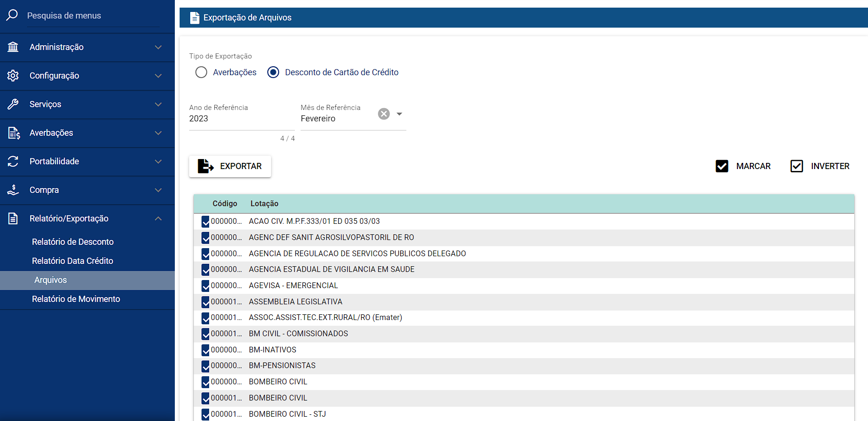The image size is (868, 421).
Task: Uncheck the ACAO CIV. M.P.F.333/01 row checkbox
Action: click(x=205, y=221)
